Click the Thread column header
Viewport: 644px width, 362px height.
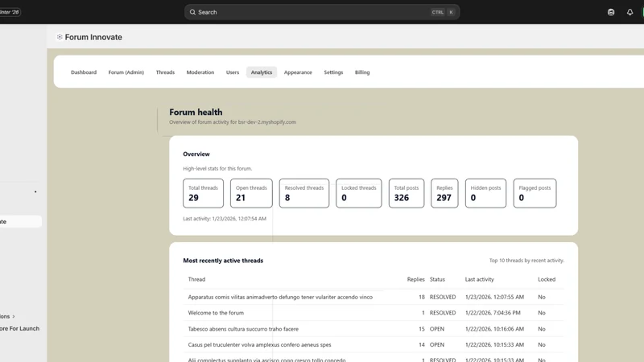coord(196,279)
